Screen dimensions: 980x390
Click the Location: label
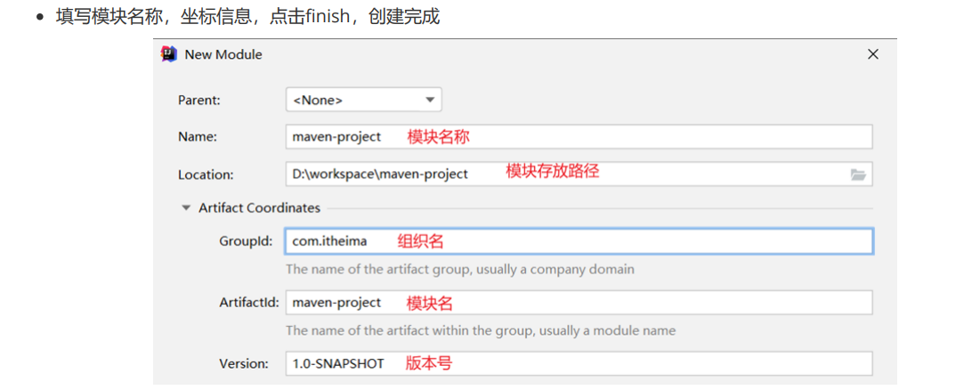(206, 175)
